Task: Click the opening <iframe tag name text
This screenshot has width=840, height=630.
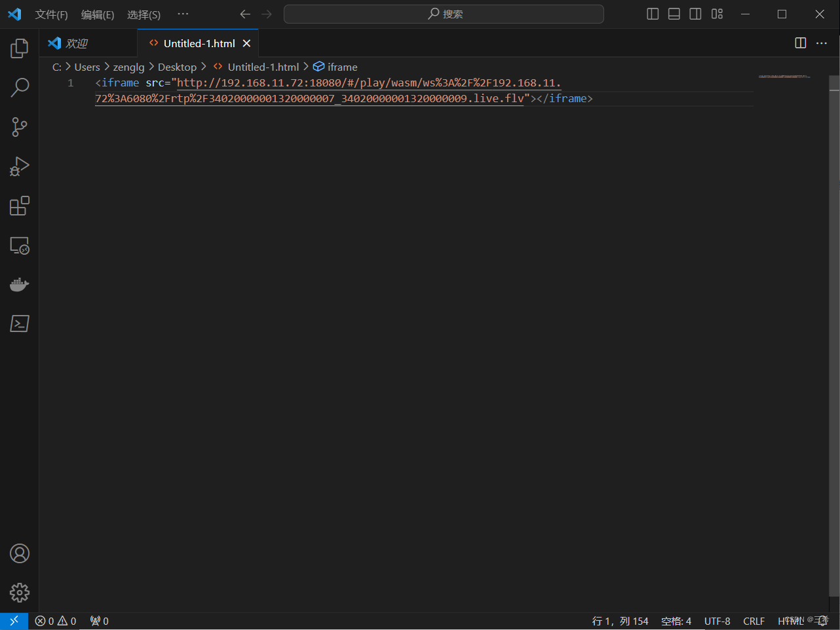Action: [x=120, y=83]
